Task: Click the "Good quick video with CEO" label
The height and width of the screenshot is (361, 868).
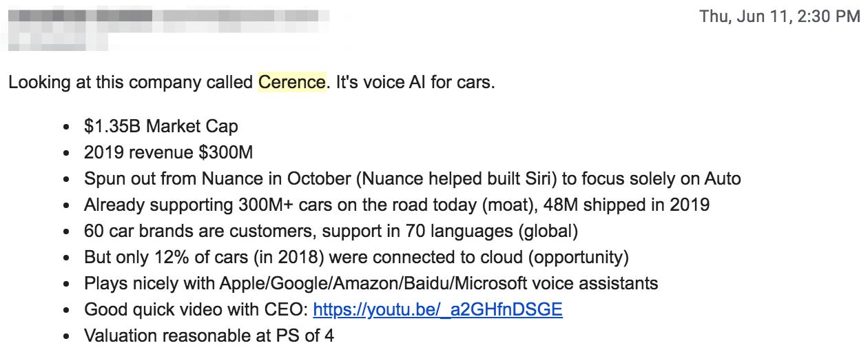Action: pyautogui.click(x=196, y=309)
